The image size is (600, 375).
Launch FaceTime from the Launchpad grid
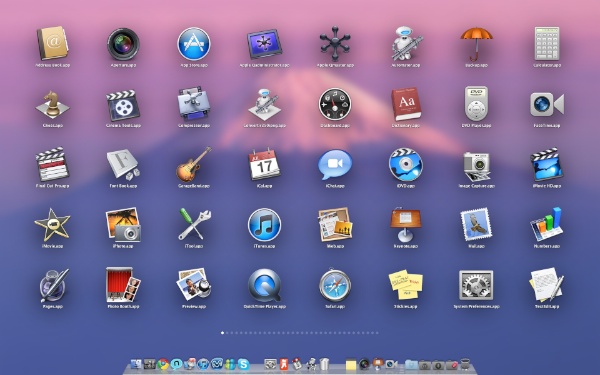tap(547, 104)
